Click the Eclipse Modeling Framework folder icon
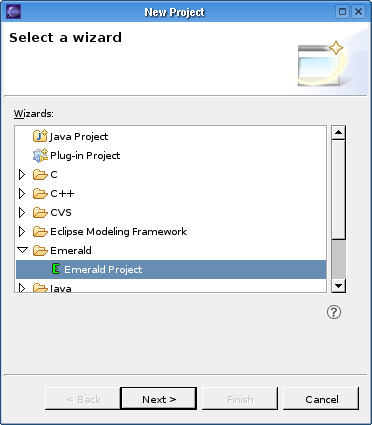The image size is (372, 425). click(40, 231)
